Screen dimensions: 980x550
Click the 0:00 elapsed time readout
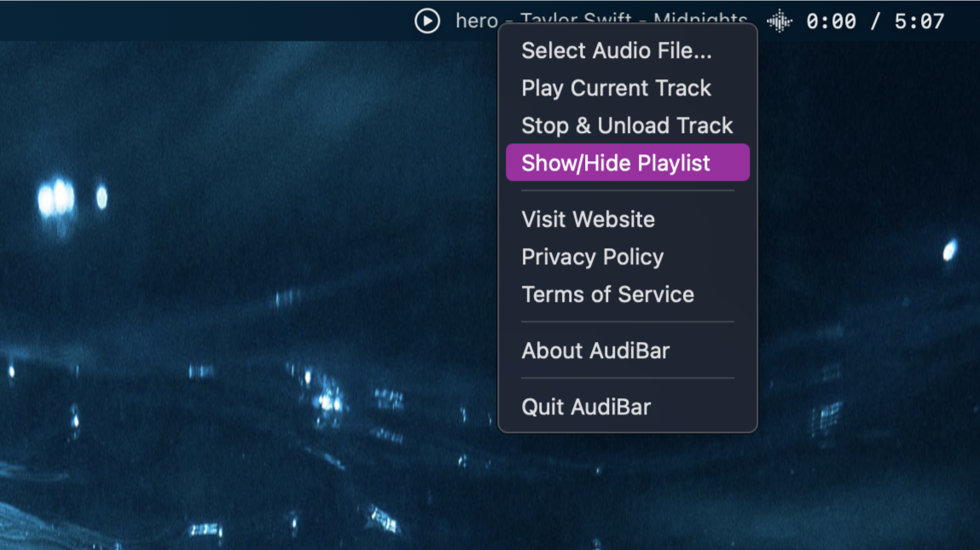(x=831, y=20)
